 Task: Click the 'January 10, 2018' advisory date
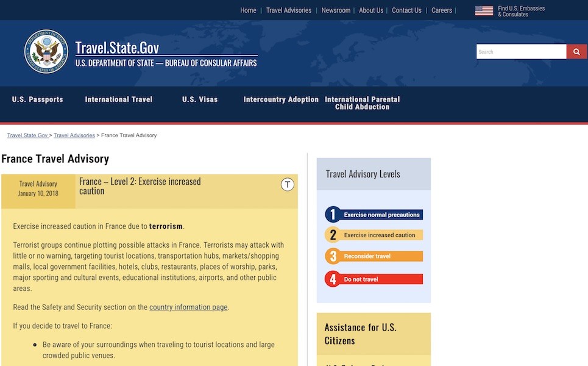click(x=38, y=194)
